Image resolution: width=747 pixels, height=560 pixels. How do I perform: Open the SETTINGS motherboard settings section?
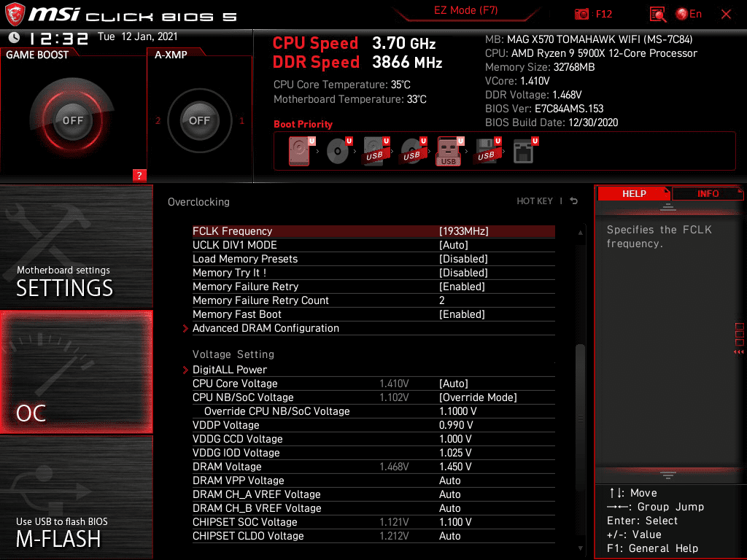[76, 246]
